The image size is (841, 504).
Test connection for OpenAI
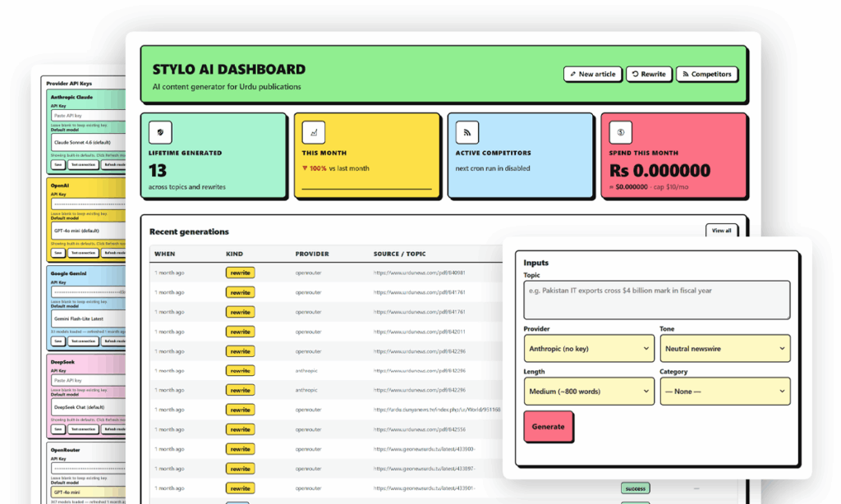(x=83, y=253)
